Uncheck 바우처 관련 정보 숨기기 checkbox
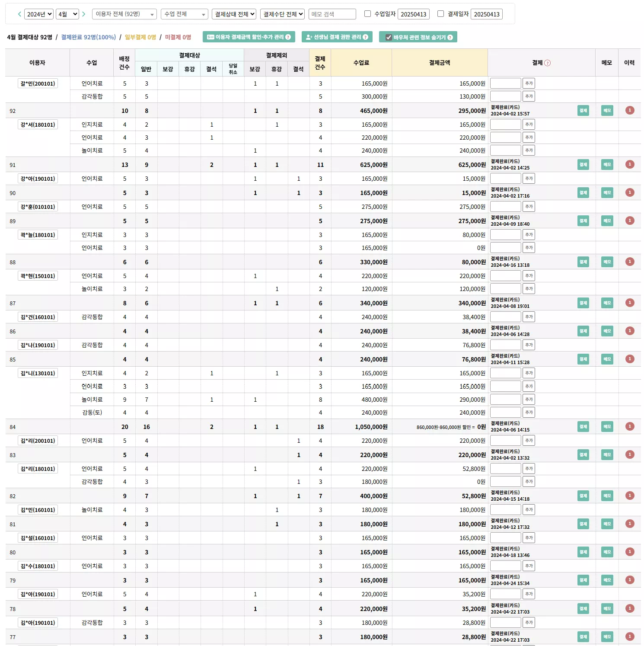Viewport: 644px width, 646px height. (389, 37)
